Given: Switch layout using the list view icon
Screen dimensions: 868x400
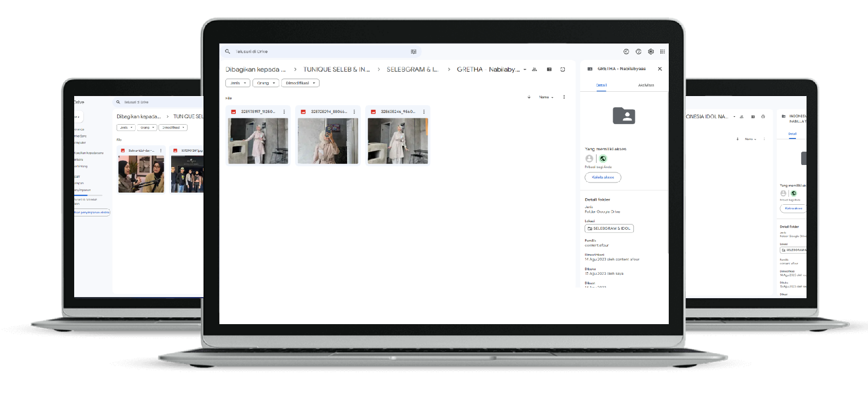Looking at the screenshot, I should click(x=549, y=69).
